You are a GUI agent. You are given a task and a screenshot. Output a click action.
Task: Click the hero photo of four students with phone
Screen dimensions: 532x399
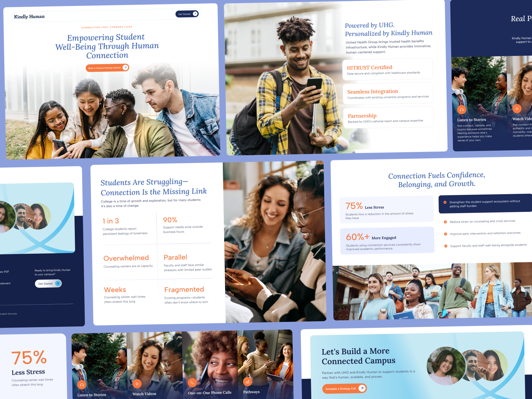[x=113, y=111]
